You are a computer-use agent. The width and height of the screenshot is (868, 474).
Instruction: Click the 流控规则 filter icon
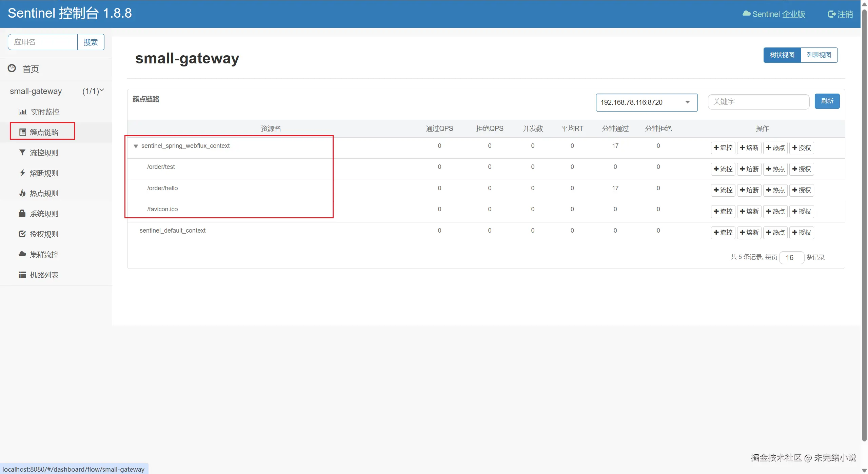point(22,153)
